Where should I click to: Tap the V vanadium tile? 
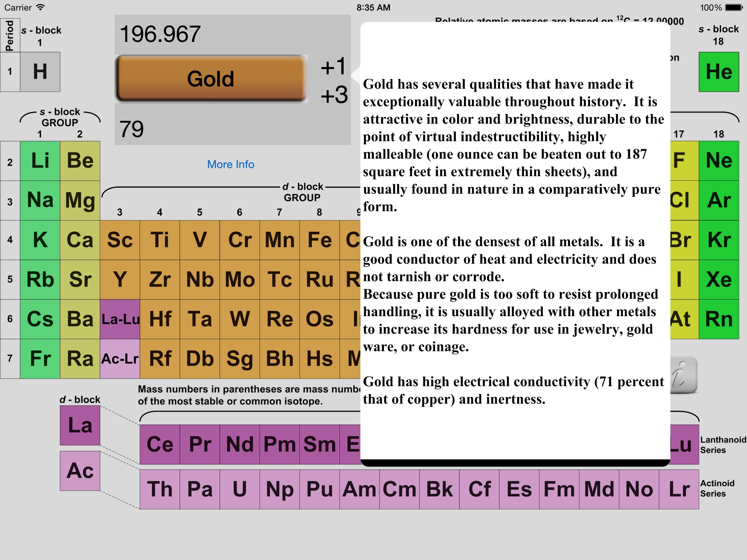coord(200,240)
